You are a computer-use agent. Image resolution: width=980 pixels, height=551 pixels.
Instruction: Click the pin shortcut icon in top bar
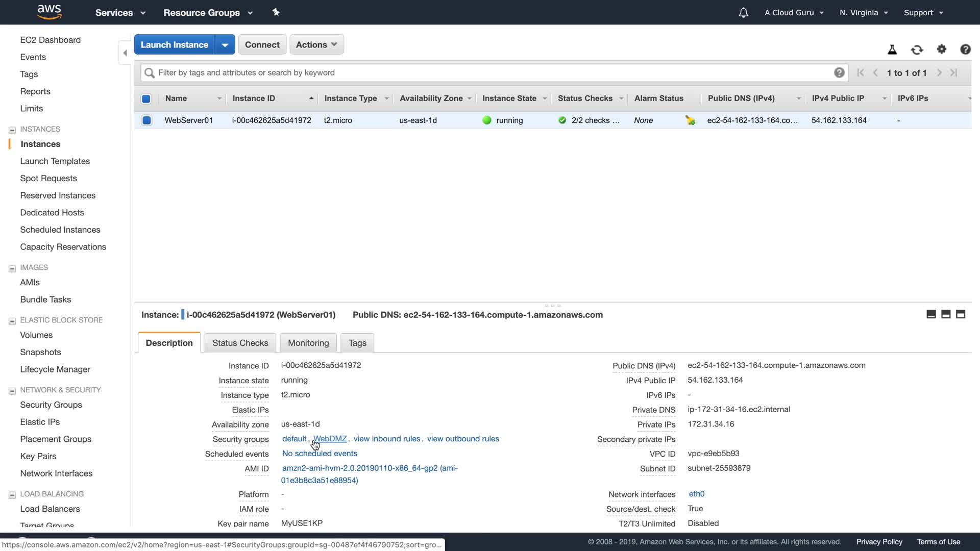coord(276,12)
